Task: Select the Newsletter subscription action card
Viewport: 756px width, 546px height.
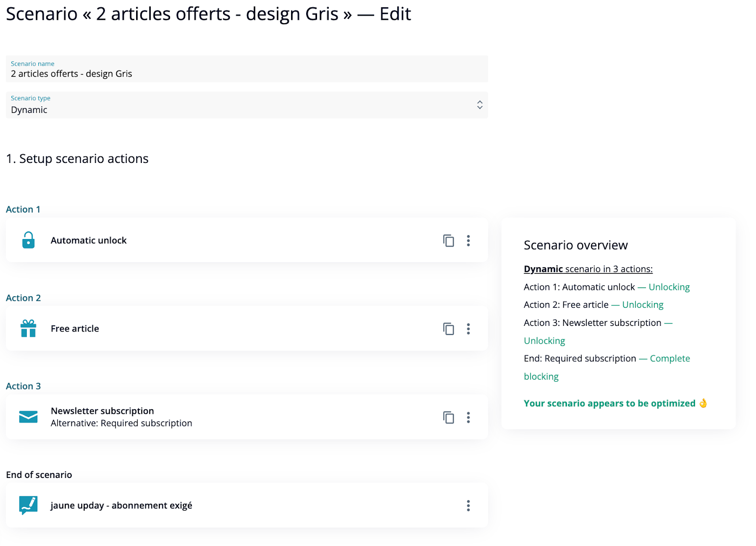Action: pos(247,417)
